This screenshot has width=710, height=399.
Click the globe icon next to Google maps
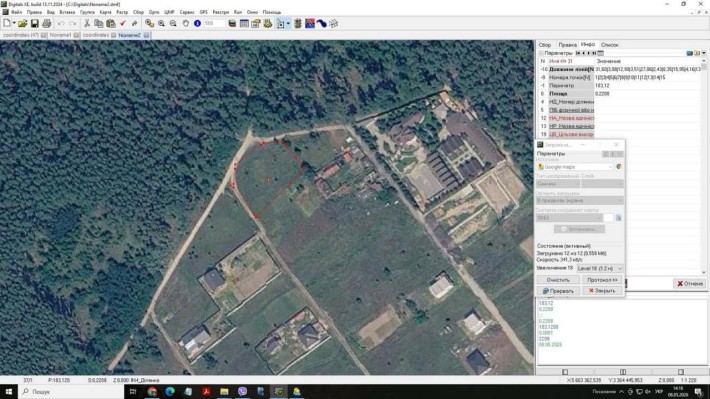(x=619, y=167)
